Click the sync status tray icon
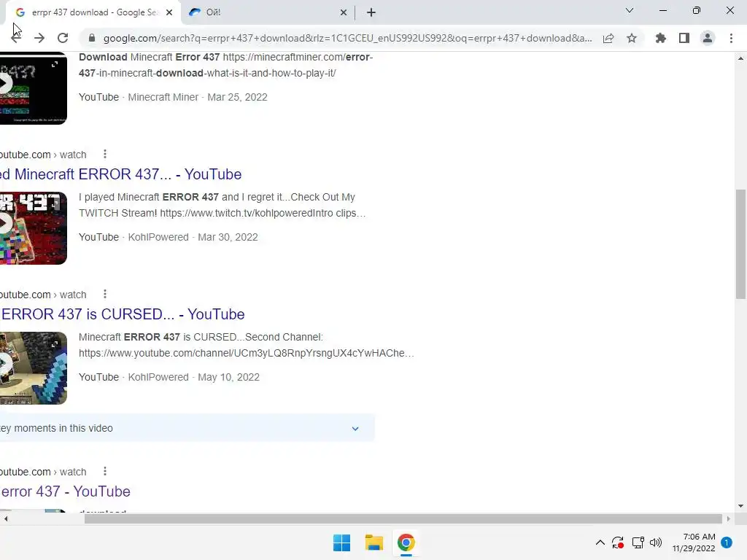The height and width of the screenshot is (560, 747). (x=618, y=542)
